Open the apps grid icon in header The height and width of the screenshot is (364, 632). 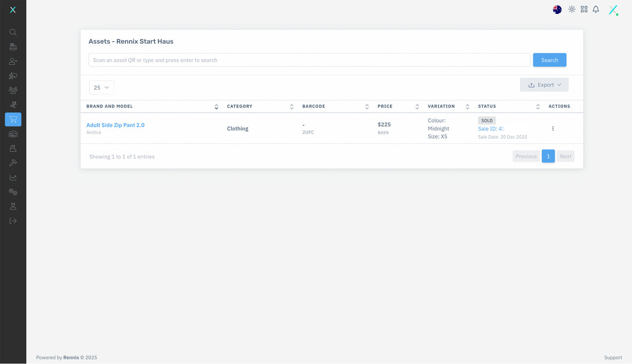coord(584,9)
